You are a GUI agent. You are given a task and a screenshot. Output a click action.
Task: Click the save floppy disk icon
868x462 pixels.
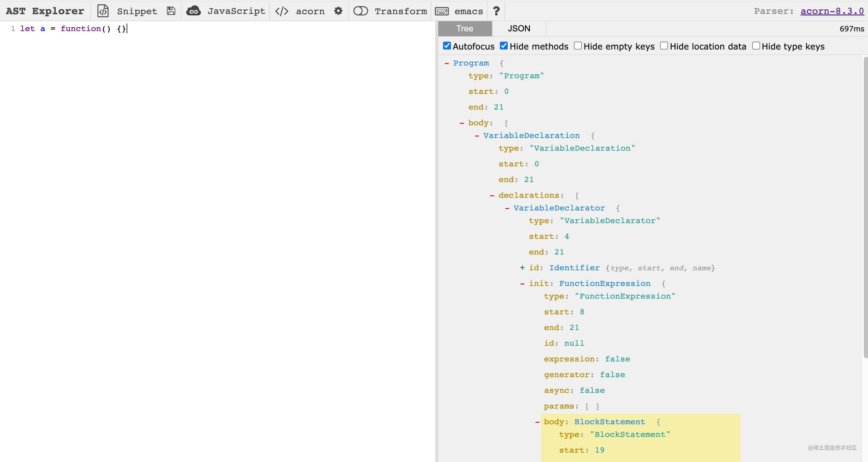tap(171, 11)
